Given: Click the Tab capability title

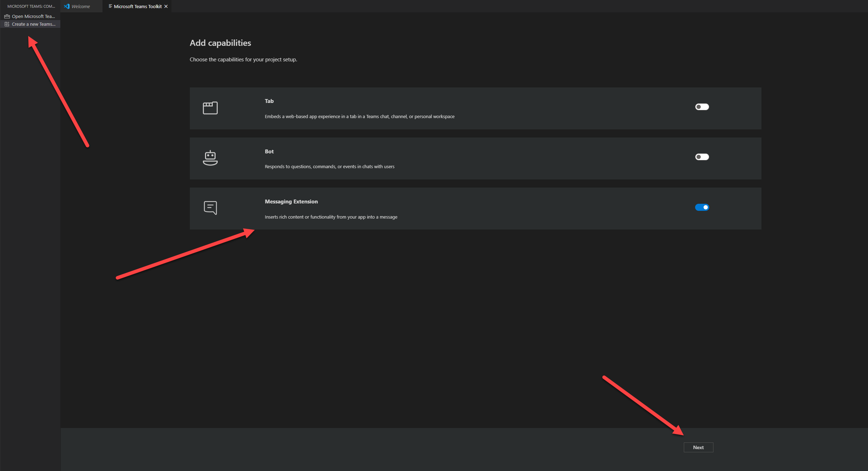Looking at the screenshot, I should 269,101.
